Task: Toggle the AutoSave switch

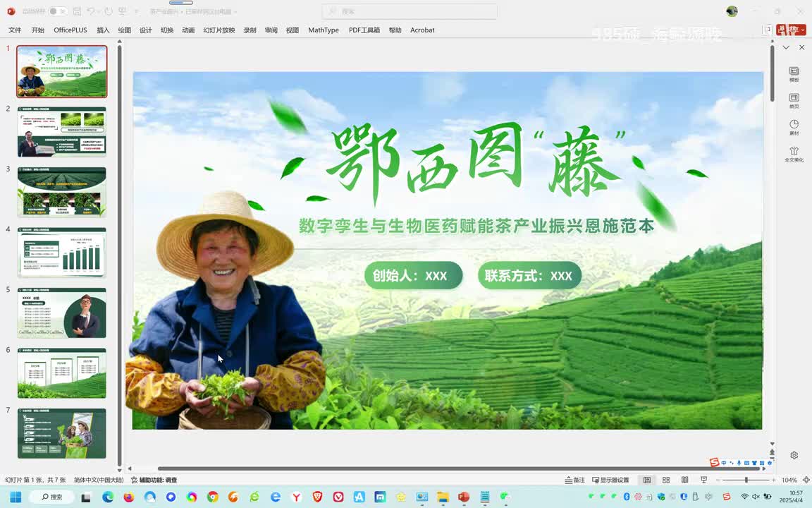Action: tap(58, 11)
